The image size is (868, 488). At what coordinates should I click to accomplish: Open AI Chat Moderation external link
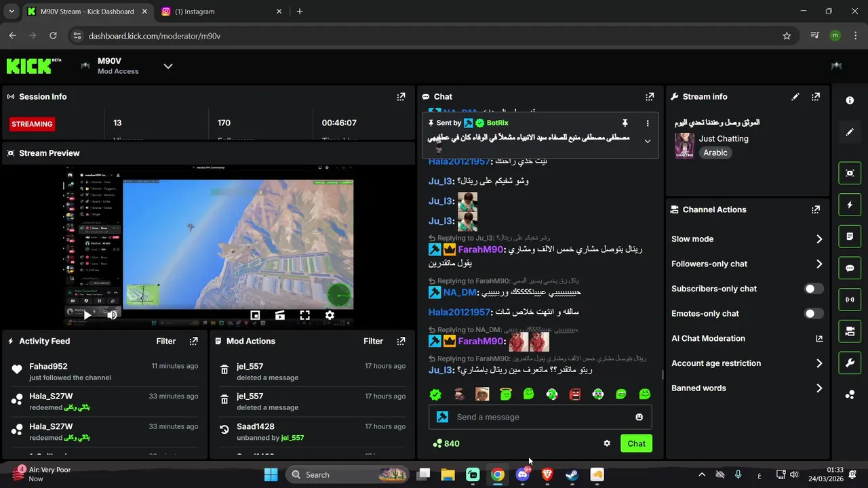point(819,338)
